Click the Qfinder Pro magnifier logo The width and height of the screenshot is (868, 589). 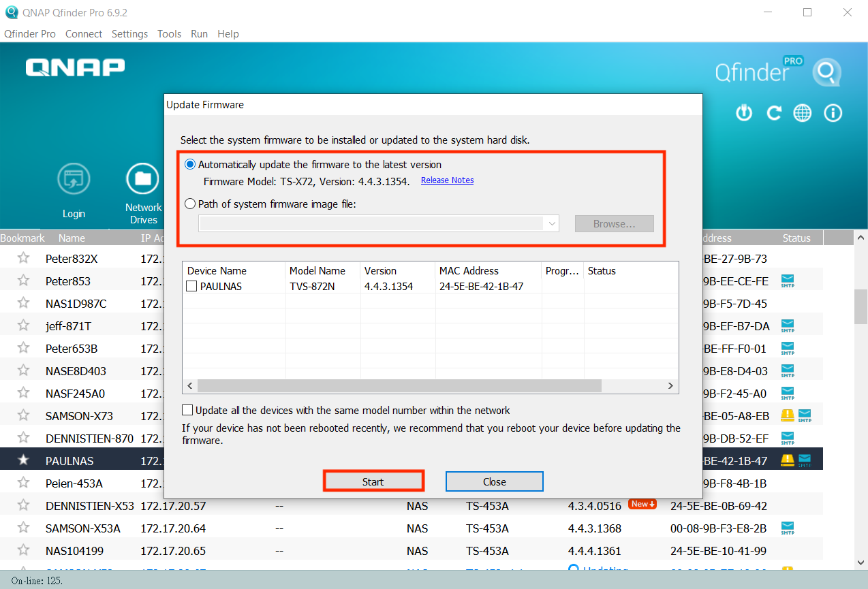(826, 73)
